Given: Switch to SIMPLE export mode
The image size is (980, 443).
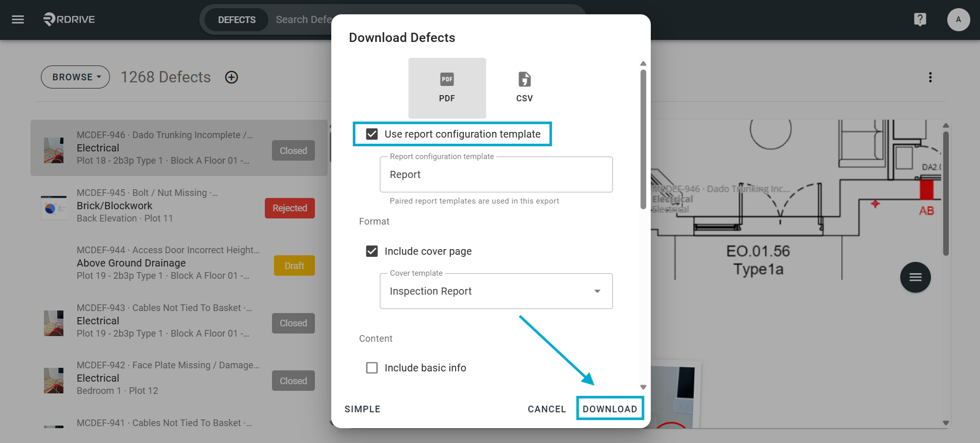Looking at the screenshot, I should (362, 409).
